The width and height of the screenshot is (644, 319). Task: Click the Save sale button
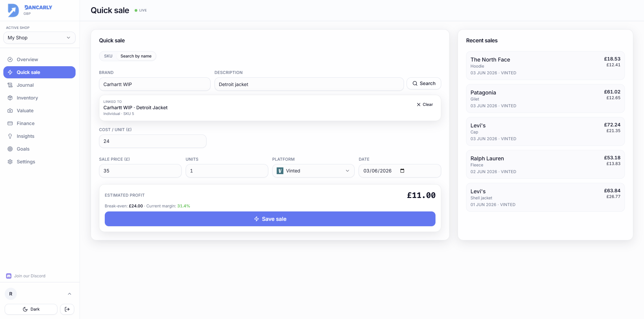(270, 219)
